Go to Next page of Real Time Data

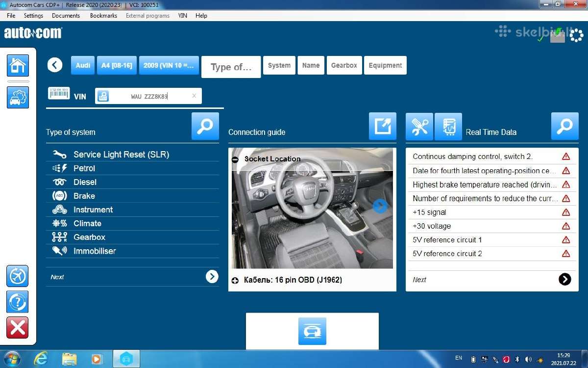(x=564, y=279)
